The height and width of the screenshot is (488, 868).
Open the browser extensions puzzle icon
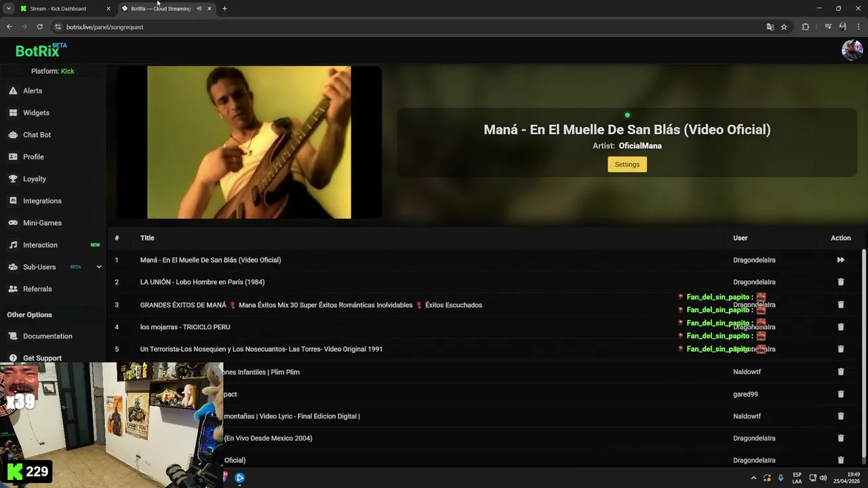pos(806,27)
